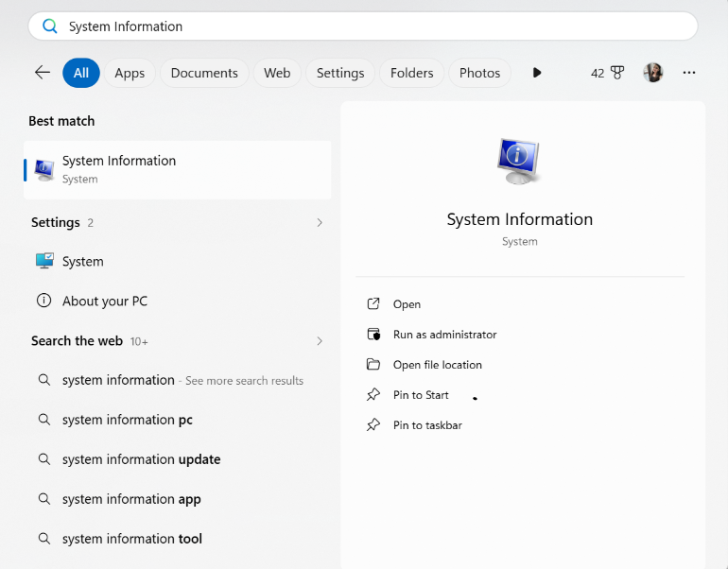Click the About your PC info icon
This screenshot has width=728, height=569.
(x=44, y=301)
